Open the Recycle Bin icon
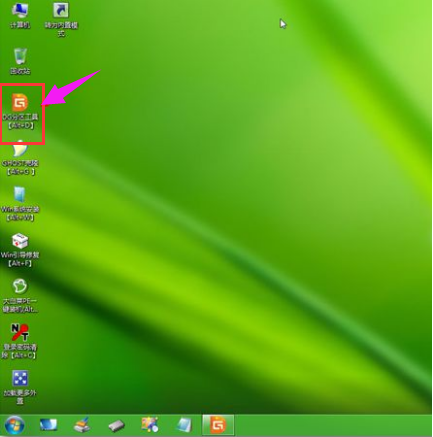Viewport: 433px width, 437px height. coord(20,61)
